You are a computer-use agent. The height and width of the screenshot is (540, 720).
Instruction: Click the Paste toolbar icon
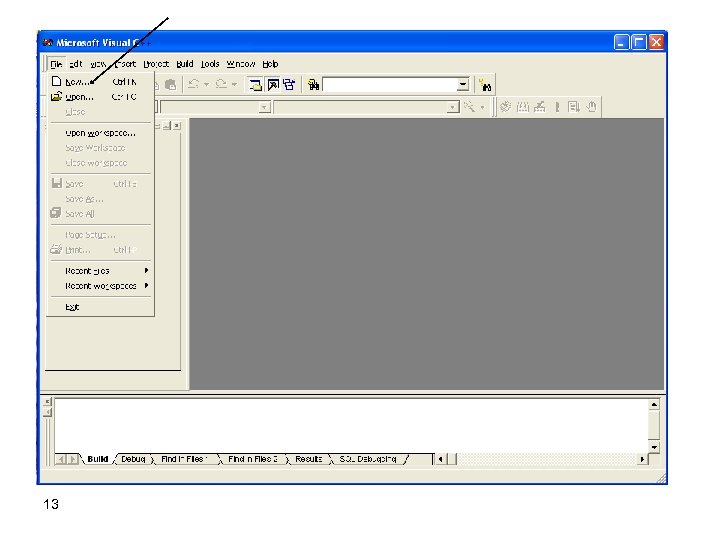point(170,84)
